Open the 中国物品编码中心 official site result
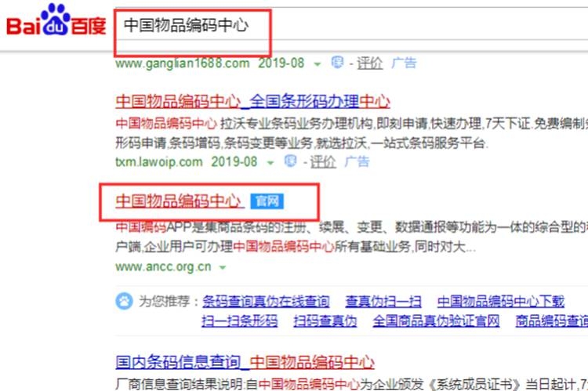The width and height of the screenshot is (588, 391). tap(180, 201)
